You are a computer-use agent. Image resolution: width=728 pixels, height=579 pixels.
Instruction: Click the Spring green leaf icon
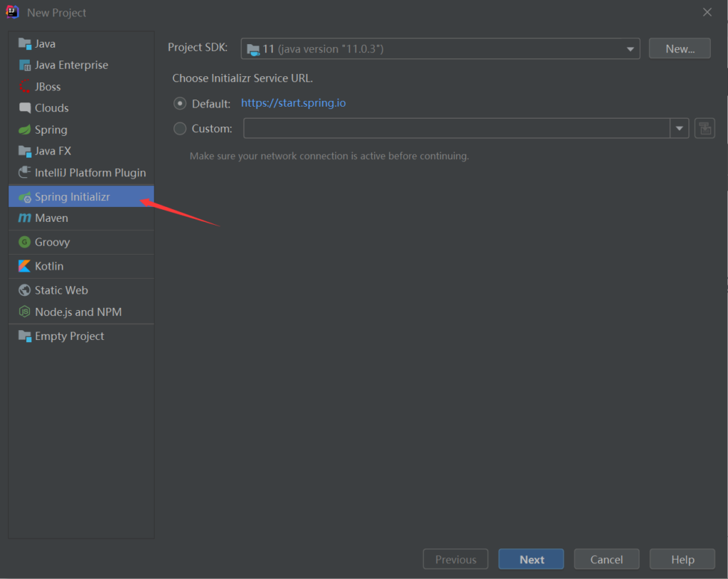25,129
